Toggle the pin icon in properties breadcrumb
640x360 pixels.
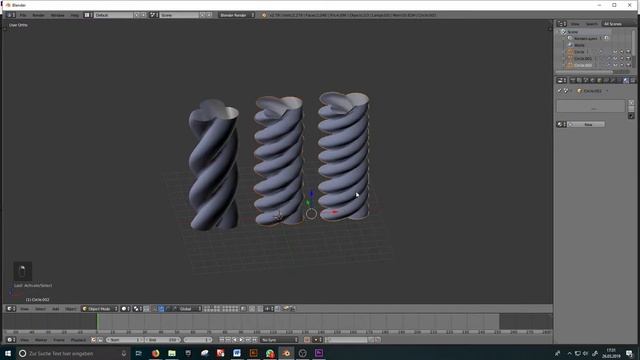tap(560, 91)
